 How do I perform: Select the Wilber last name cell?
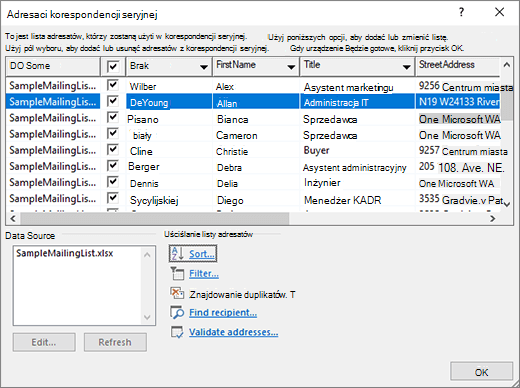(x=169, y=86)
